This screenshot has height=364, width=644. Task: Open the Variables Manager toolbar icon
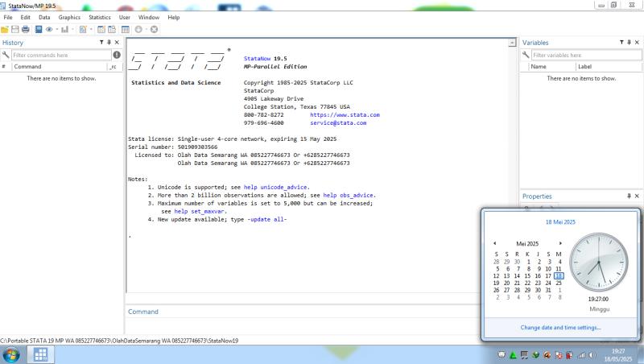click(125, 29)
